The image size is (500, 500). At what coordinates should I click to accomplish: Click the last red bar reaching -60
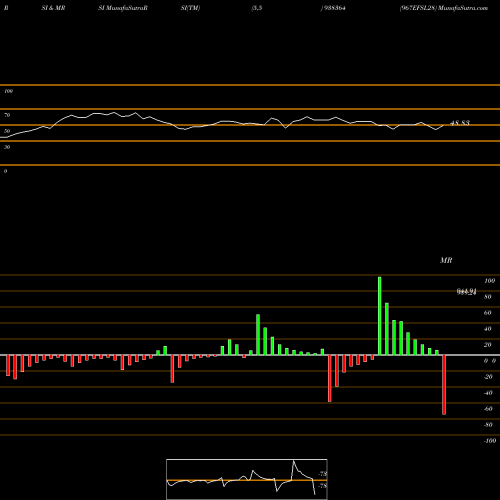click(x=444, y=385)
